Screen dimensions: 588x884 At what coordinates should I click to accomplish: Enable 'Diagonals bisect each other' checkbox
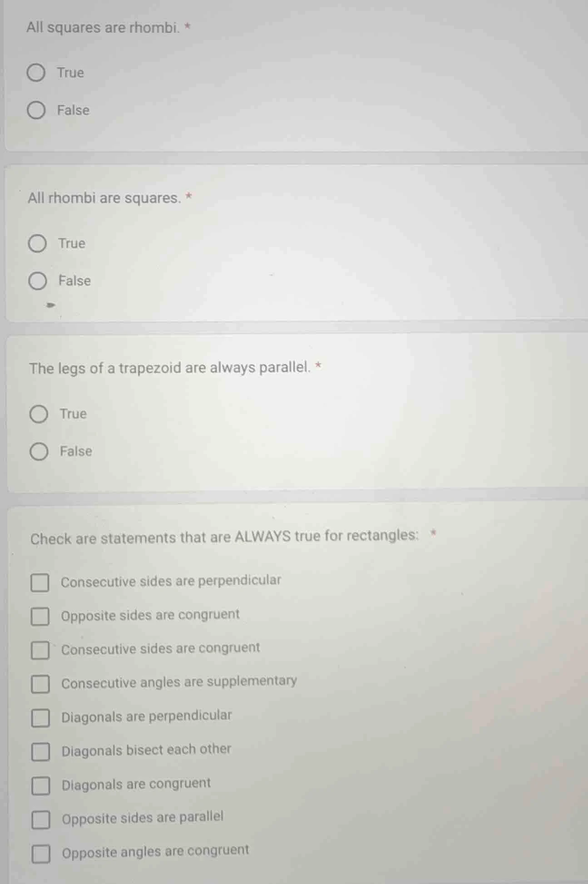tap(40, 751)
